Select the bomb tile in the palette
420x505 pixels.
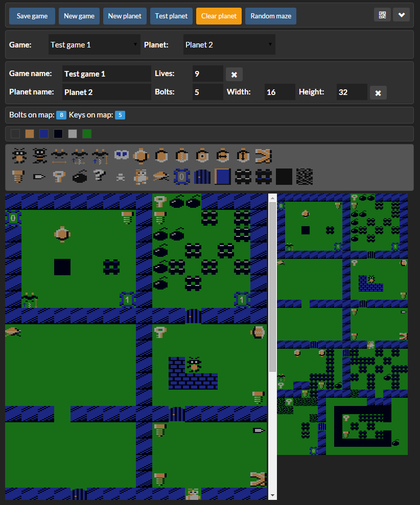pyautogui.click(x=80, y=177)
